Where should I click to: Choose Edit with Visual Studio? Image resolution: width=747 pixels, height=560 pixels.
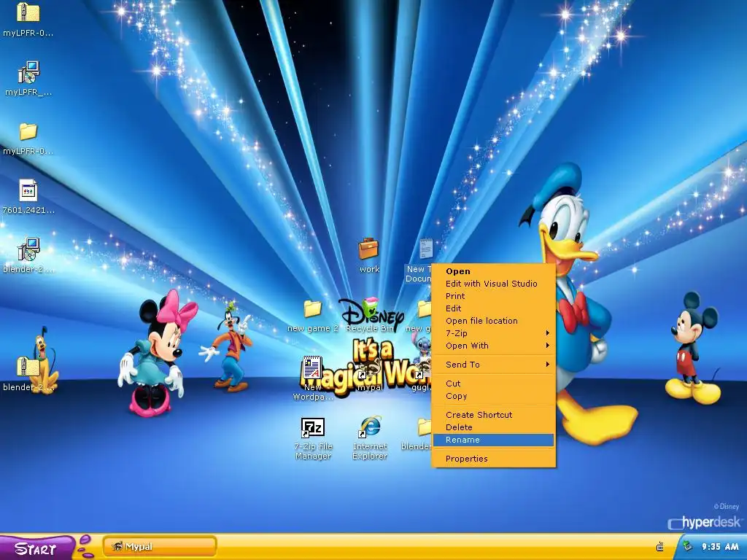pos(493,284)
